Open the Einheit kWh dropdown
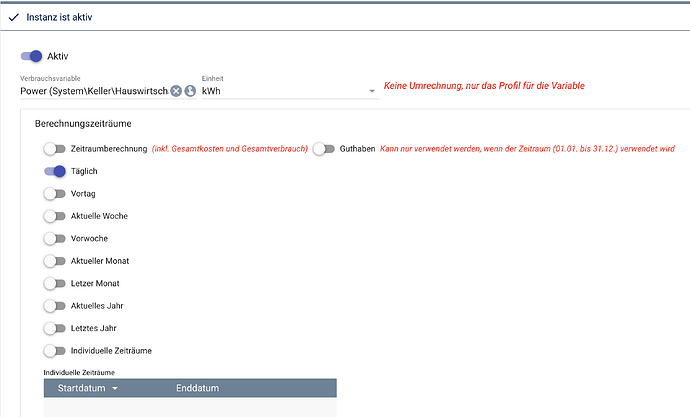The height and width of the screenshot is (417, 690). click(x=290, y=91)
